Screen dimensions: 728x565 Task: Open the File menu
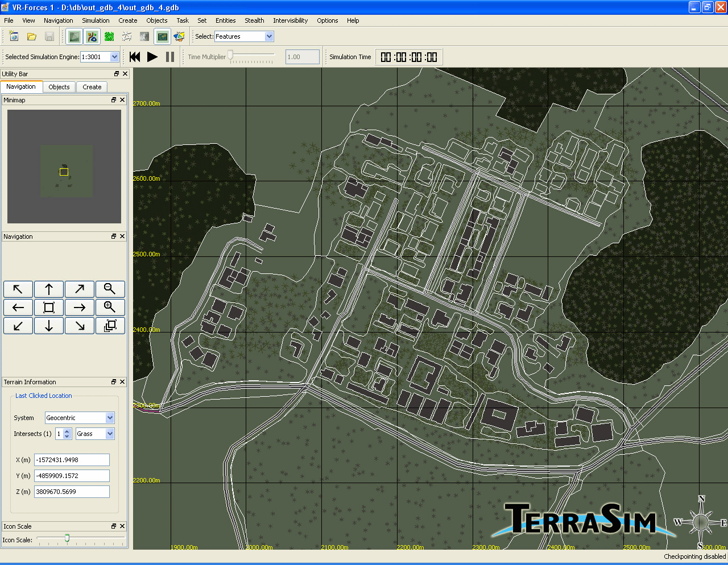[x=9, y=20]
